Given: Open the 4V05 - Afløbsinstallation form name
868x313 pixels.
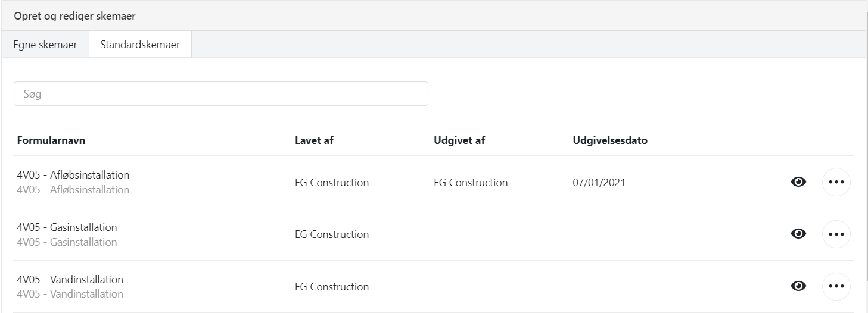Looking at the screenshot, I should click(x=73, y=176).
